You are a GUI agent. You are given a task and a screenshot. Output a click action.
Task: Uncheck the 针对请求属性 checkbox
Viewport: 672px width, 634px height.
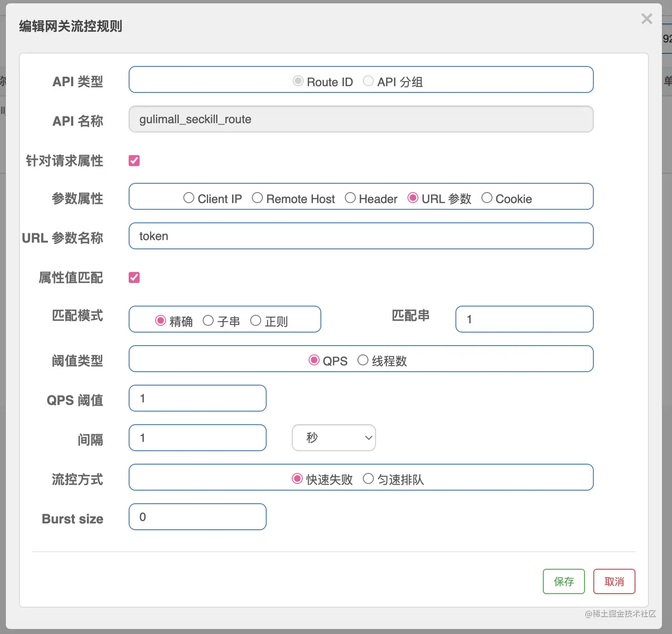[134, 160]
